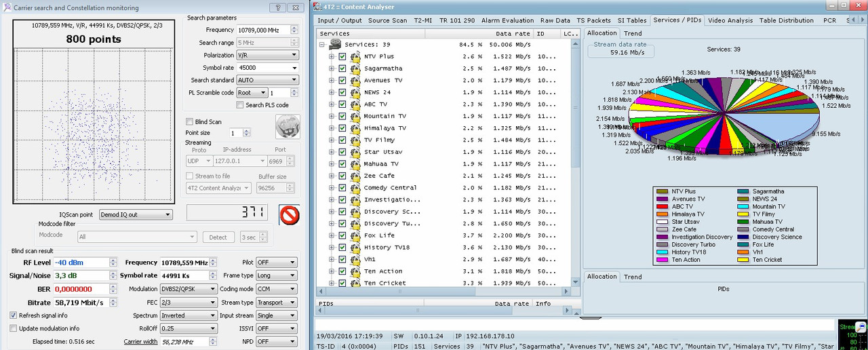Click the help button in Carrier search title bar
This screenshot has width=868, height=350.
[x=277, y=7]
